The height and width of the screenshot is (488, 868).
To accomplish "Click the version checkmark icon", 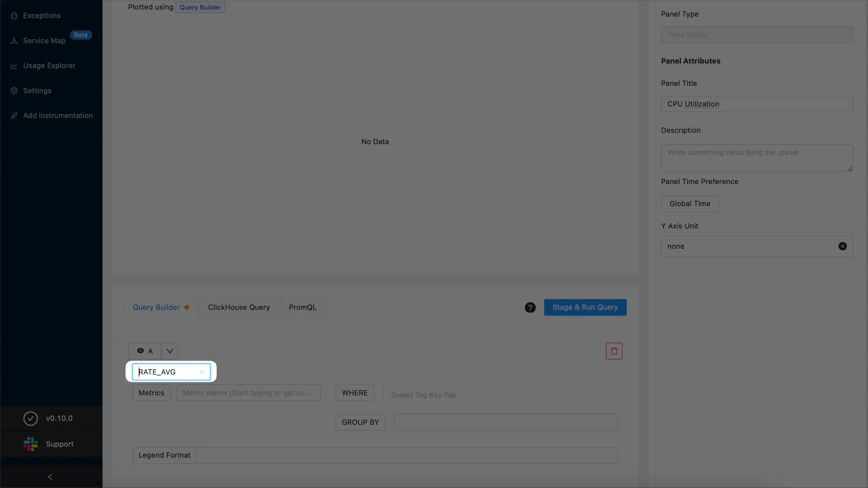I will tap(31, 418).
